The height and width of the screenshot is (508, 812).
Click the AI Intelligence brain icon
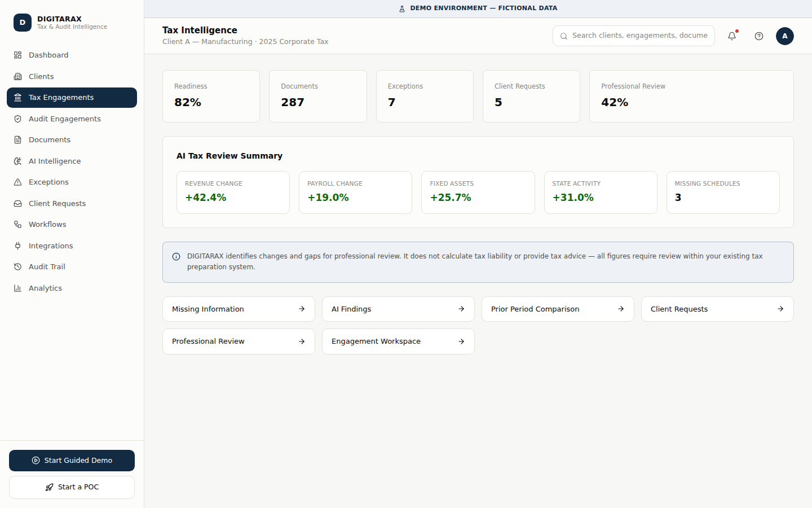click(x=17, y=161)
